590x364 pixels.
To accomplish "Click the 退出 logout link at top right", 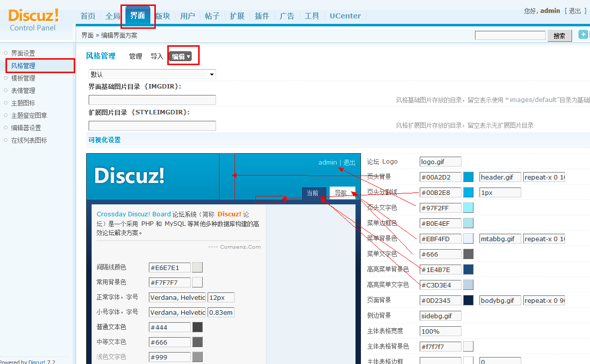I will (x=575, y=11).
